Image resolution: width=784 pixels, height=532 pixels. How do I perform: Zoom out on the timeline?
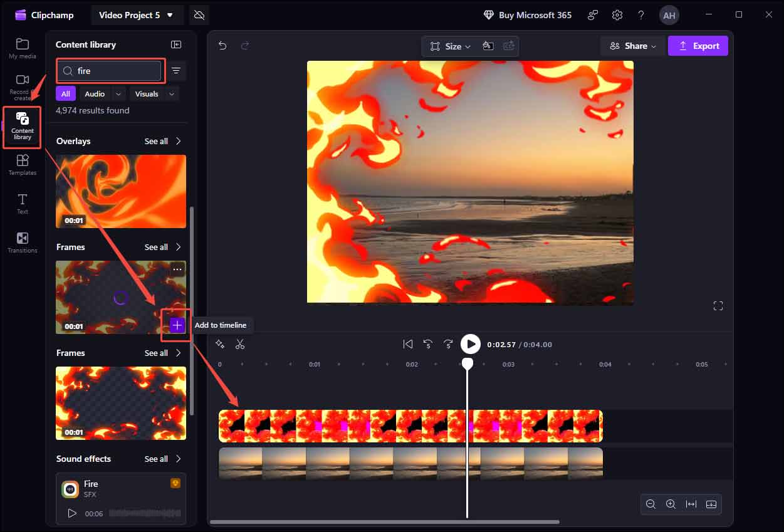click(x=651, y=504)
